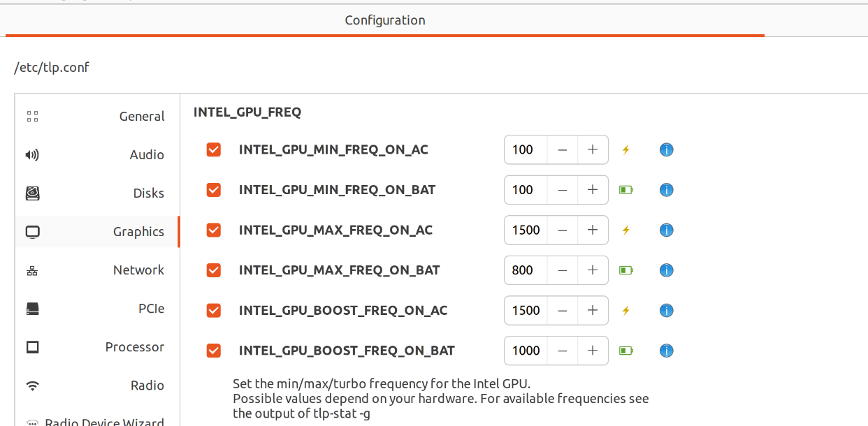
Task: Click info icon for INTEL_GPU_MAX_FREQ_ON_BAT
Action: (667, 270)
